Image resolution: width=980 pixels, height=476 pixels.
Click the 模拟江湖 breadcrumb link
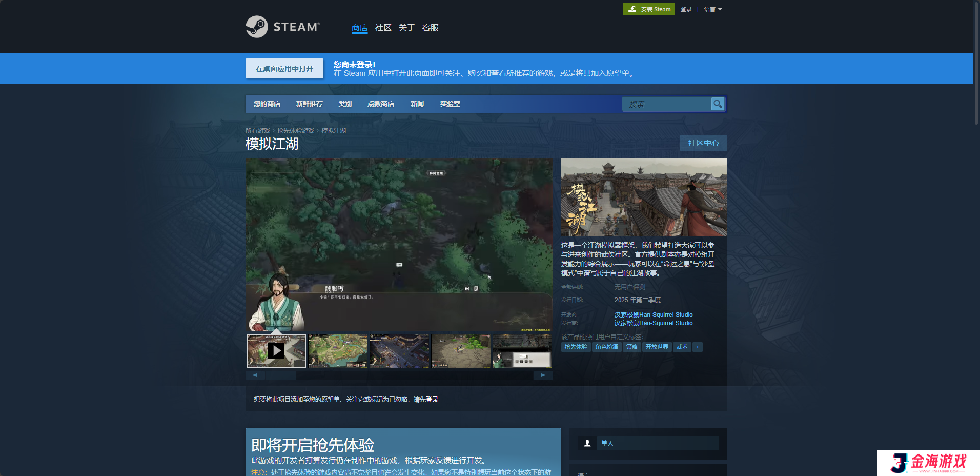point(334,131)
